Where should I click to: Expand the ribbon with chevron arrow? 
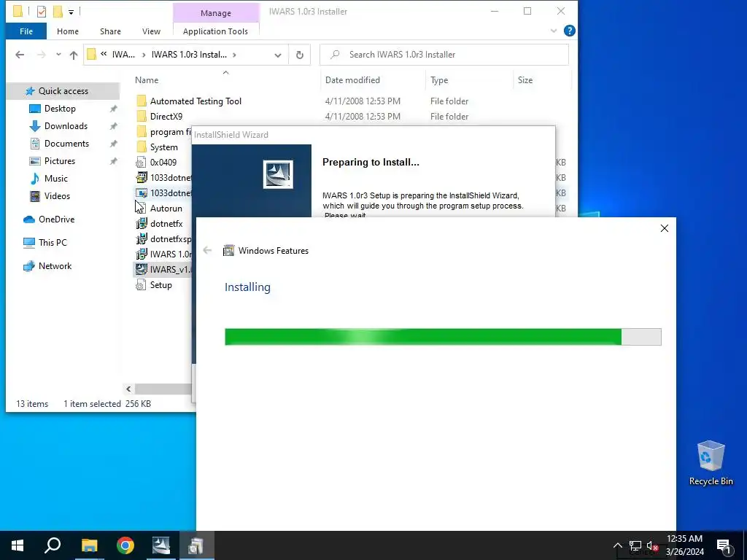click(554, 31)
